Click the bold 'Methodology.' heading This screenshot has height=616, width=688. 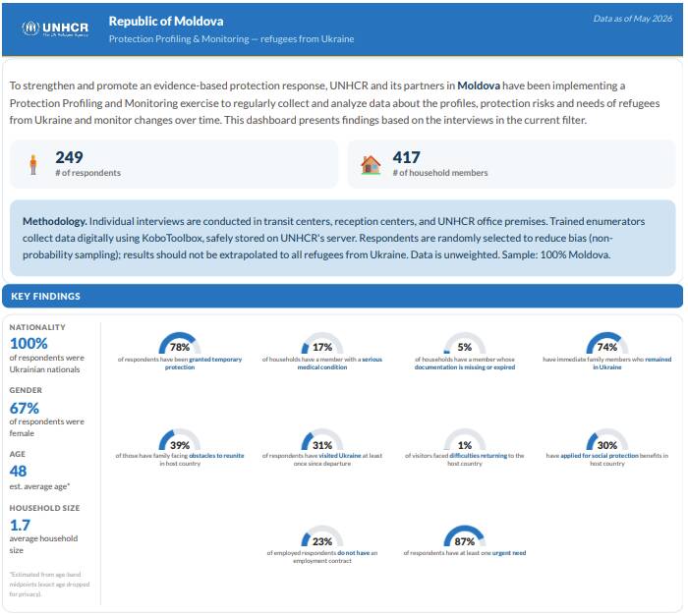click(55, 221)
